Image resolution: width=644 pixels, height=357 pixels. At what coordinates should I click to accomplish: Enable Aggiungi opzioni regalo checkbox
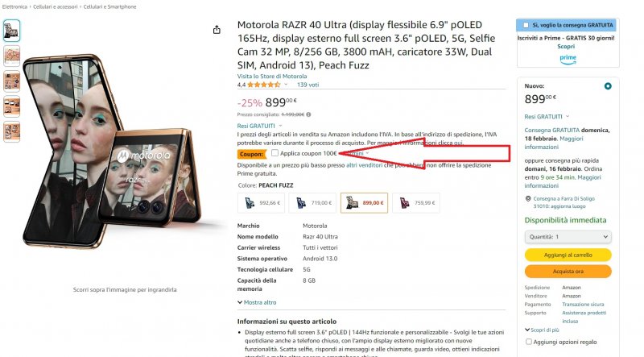point(527,341)
